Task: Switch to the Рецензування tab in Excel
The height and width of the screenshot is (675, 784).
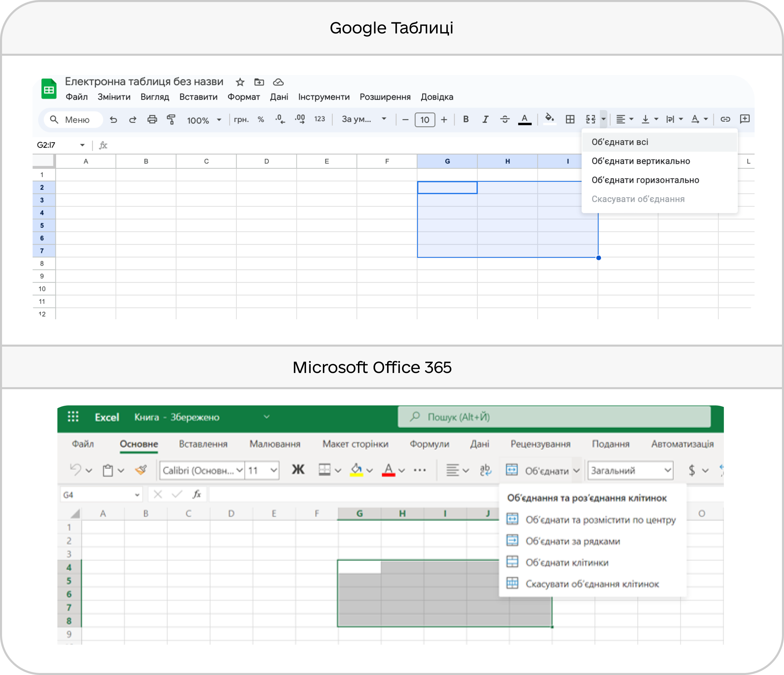Action: click(x=540, y=444)
